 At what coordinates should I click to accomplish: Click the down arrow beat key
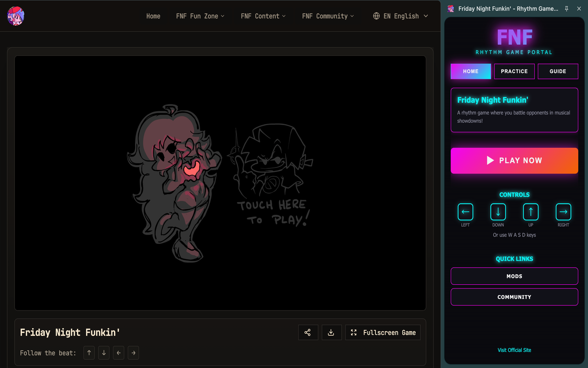104,353
